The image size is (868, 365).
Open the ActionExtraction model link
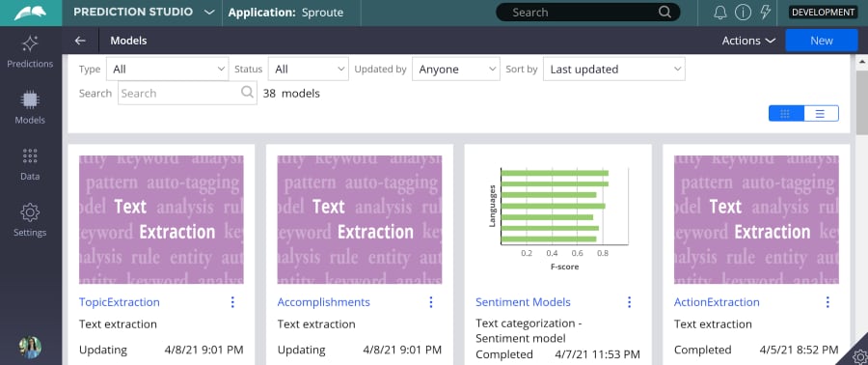pos(717,302)
